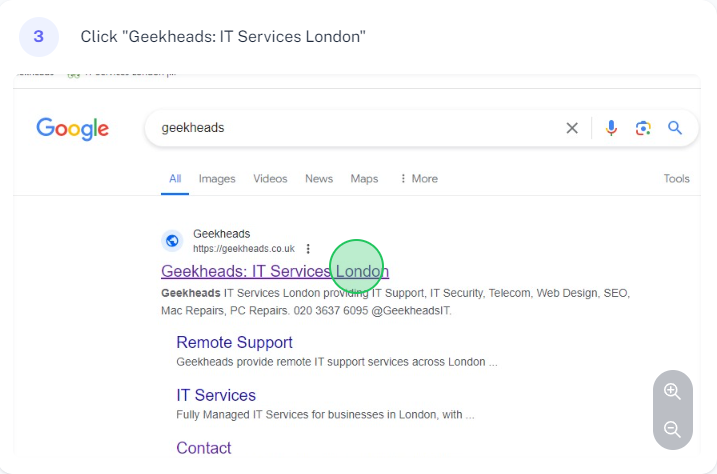Viewport: 717px width, 474px height.
Task: Open the IT Services sitelink
Action: point(216,395)
